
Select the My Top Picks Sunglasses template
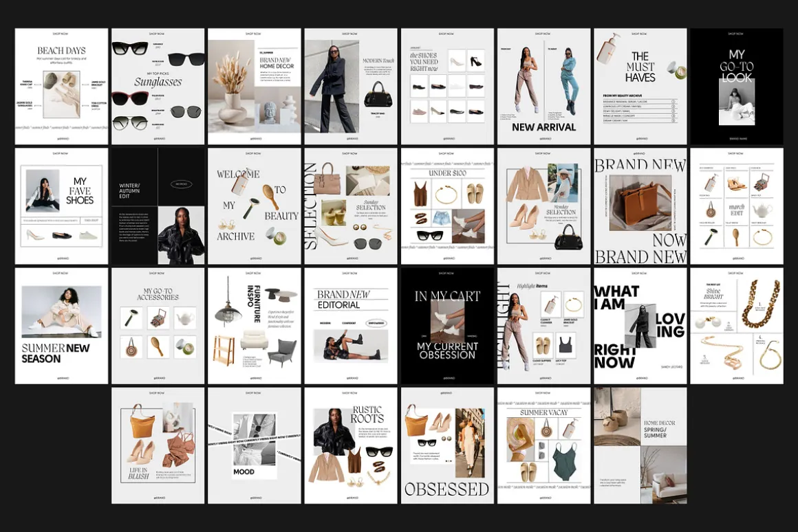(158, 87)
